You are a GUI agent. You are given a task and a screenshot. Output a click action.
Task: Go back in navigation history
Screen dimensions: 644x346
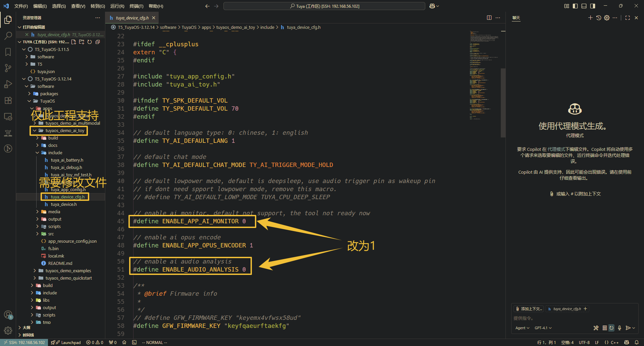(x=207, y=6)
